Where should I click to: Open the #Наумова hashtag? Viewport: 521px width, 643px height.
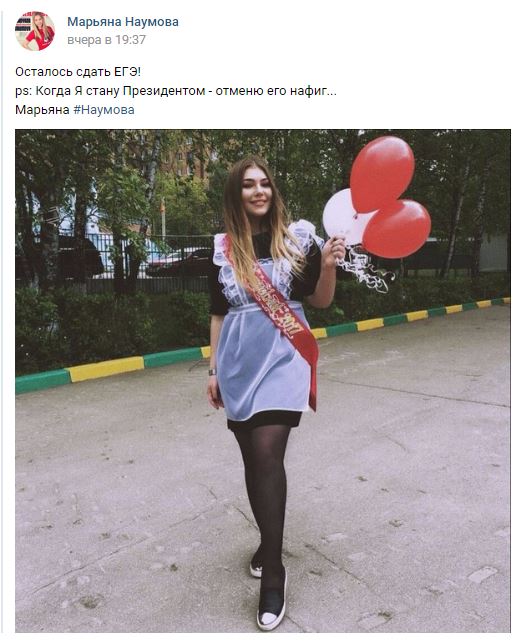pos(104,110)
